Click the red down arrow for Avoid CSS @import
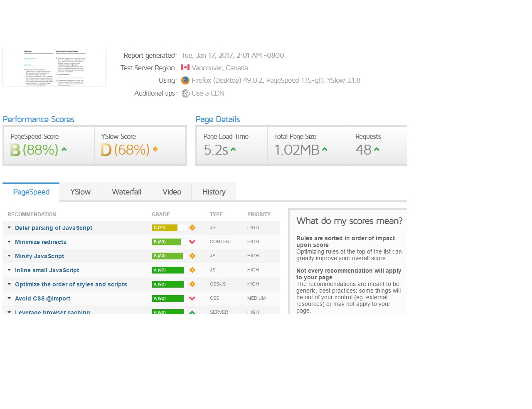Viewport: 532px width, 409px height. [192, 298]
